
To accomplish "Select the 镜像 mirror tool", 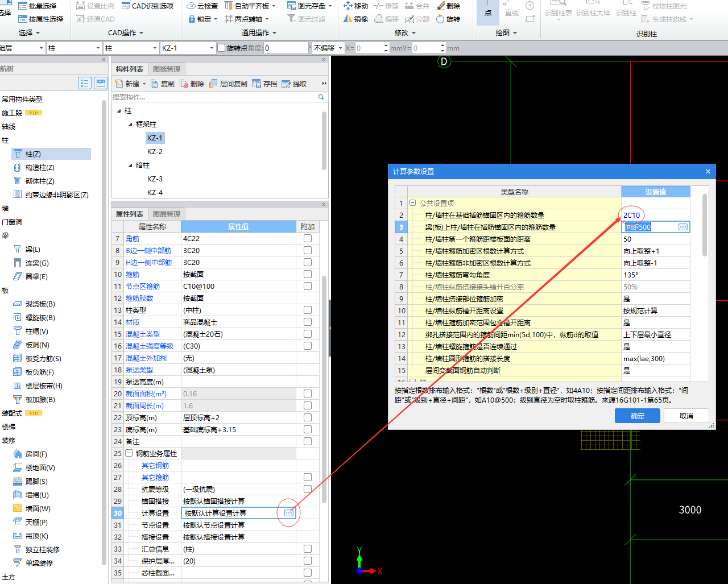I will coord(356,19).
